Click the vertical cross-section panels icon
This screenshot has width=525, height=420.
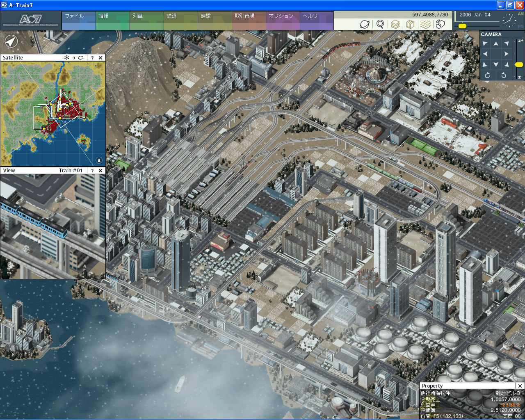tap(410, 24)
